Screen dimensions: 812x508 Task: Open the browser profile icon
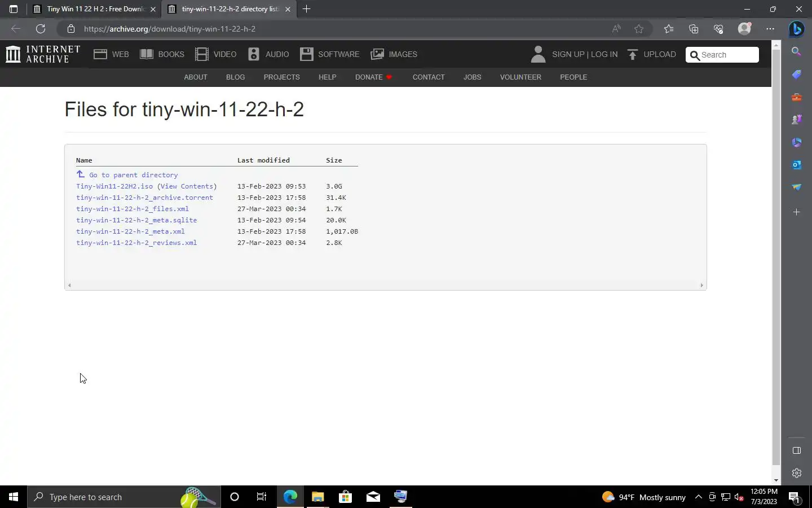745,29
